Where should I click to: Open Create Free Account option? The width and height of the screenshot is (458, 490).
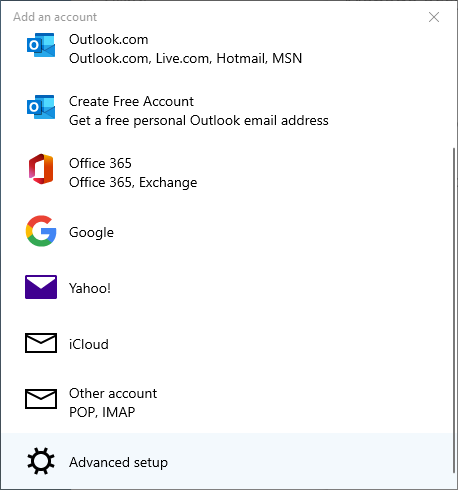(131, 101)
